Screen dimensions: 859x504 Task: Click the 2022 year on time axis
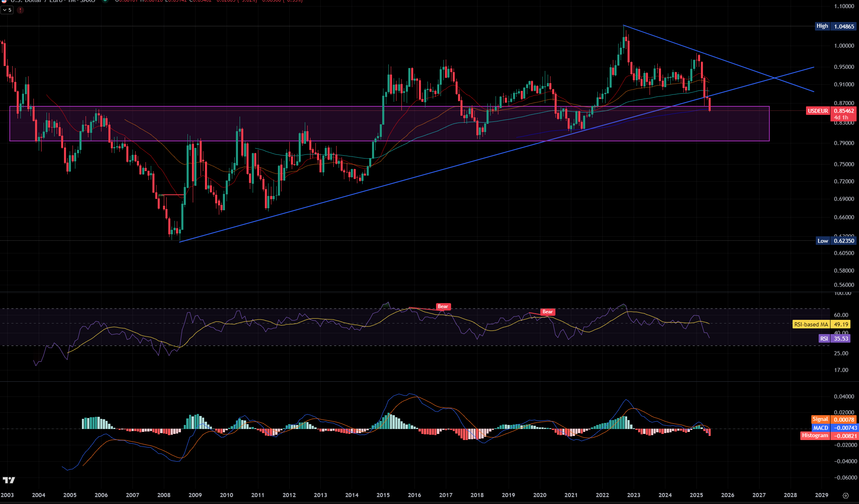(x=602, y=495)
